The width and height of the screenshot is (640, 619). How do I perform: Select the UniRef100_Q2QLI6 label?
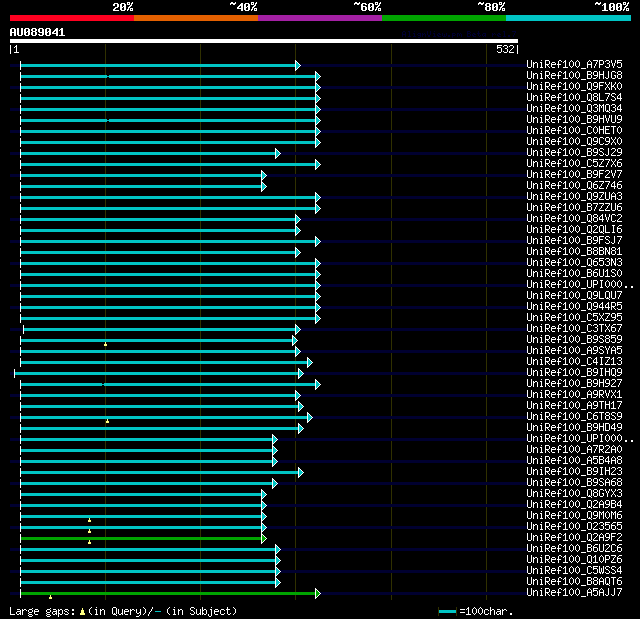[x=574, y=230]
